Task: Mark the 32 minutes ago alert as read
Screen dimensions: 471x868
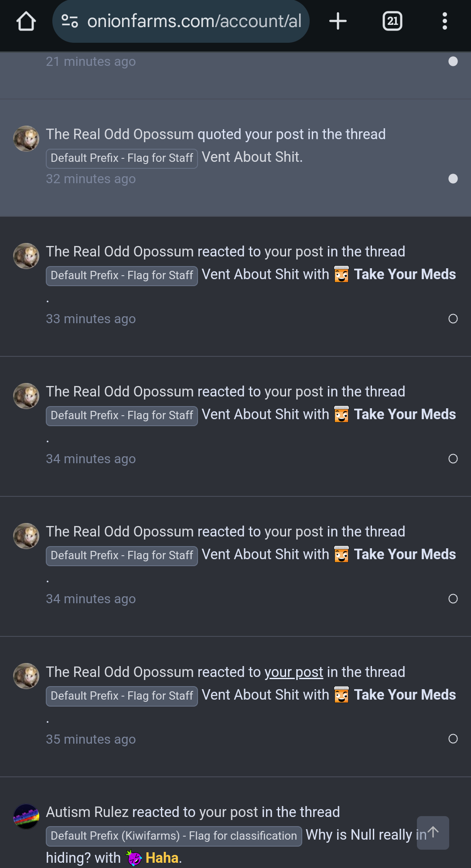Action: [x=453, y=179]
